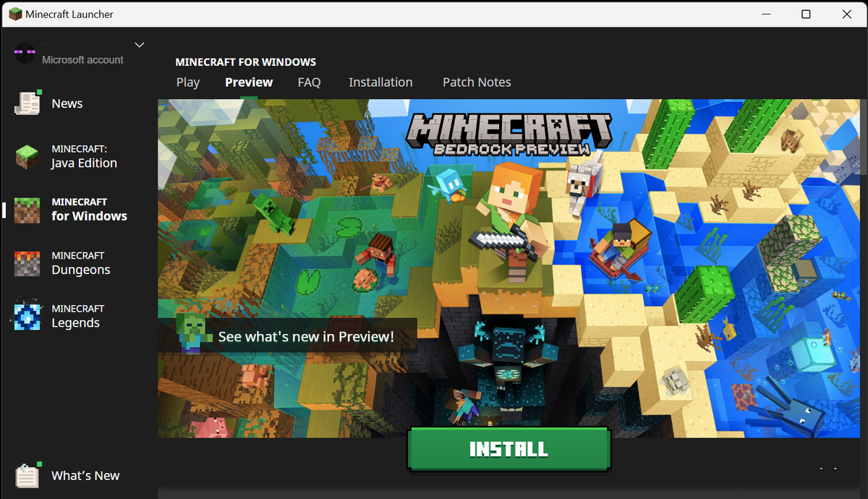This screenshot has height=499, width=868.
Task: Select the Minecraft for Windows block icon
Action: click(x=27, y=210)
